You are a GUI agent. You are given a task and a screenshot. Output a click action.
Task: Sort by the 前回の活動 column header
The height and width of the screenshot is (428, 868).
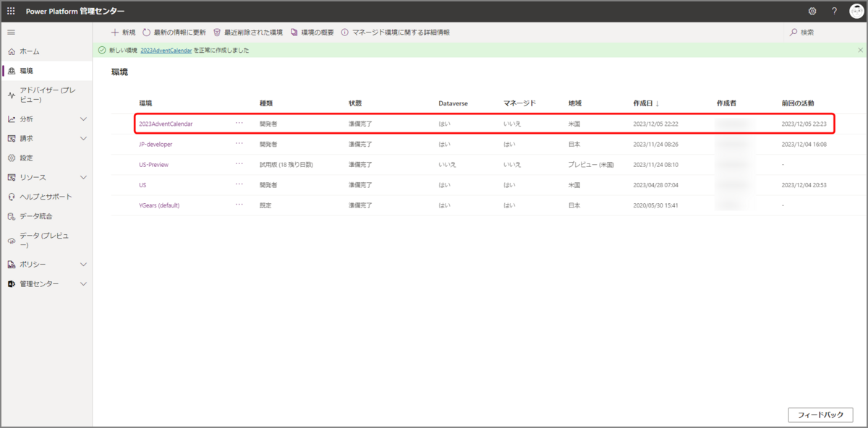798,103
